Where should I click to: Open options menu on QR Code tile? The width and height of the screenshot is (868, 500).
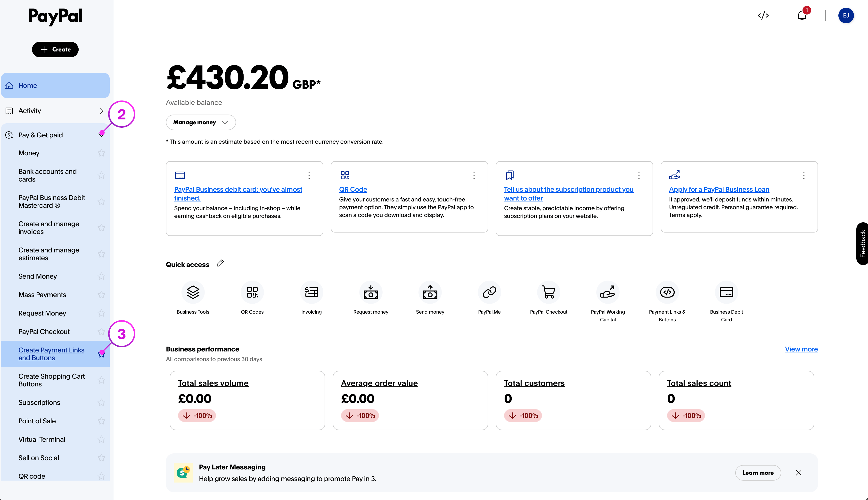[x=474, y=175]
